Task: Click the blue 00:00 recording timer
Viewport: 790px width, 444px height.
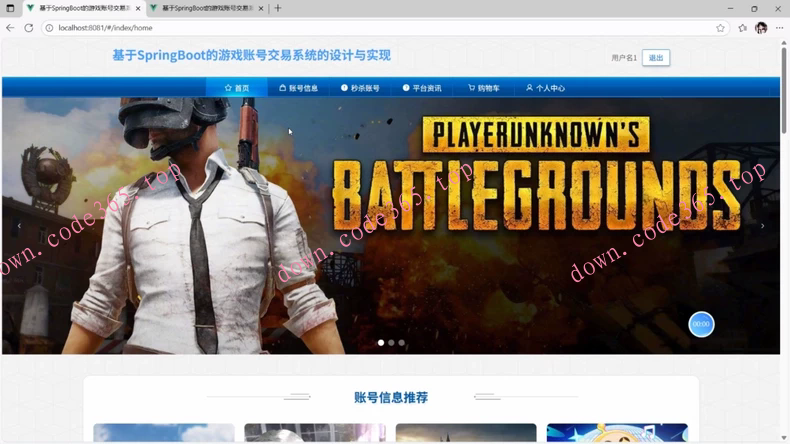Action: pos(701,324)
